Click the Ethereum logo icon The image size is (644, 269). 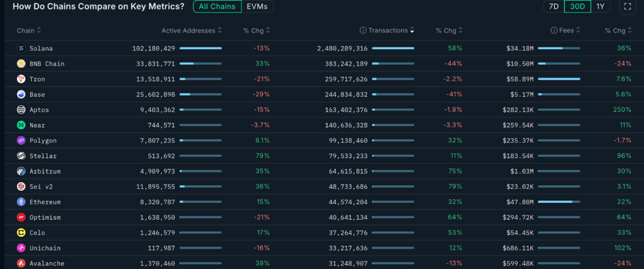click(21, 202)
